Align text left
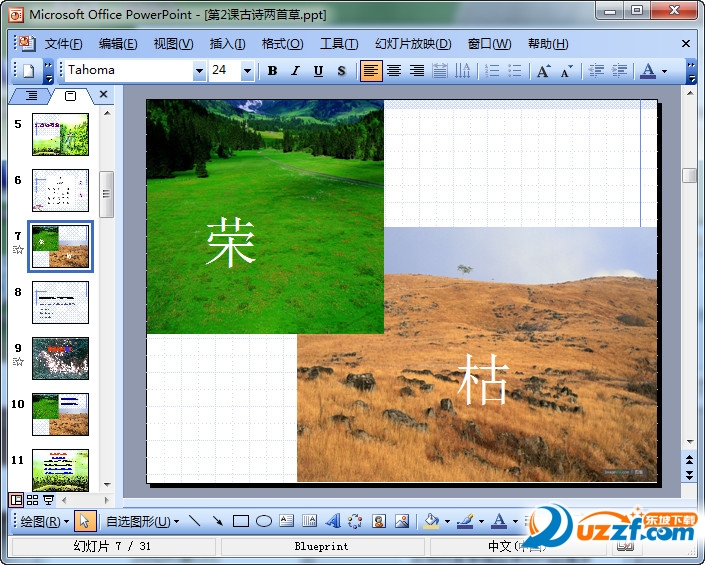Viewport: 705px width, 565px height. tap(371, 71)
